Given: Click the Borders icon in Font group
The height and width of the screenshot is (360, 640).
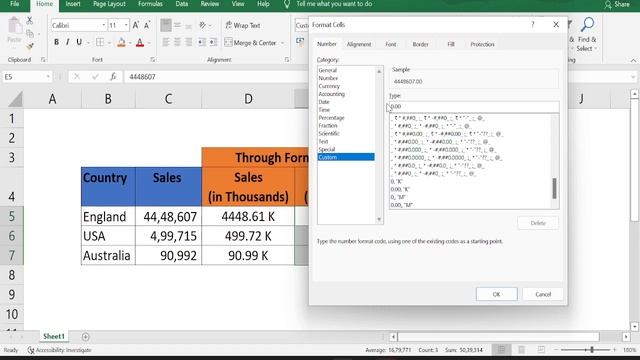Looking at the screenshot, I should 100,42.
